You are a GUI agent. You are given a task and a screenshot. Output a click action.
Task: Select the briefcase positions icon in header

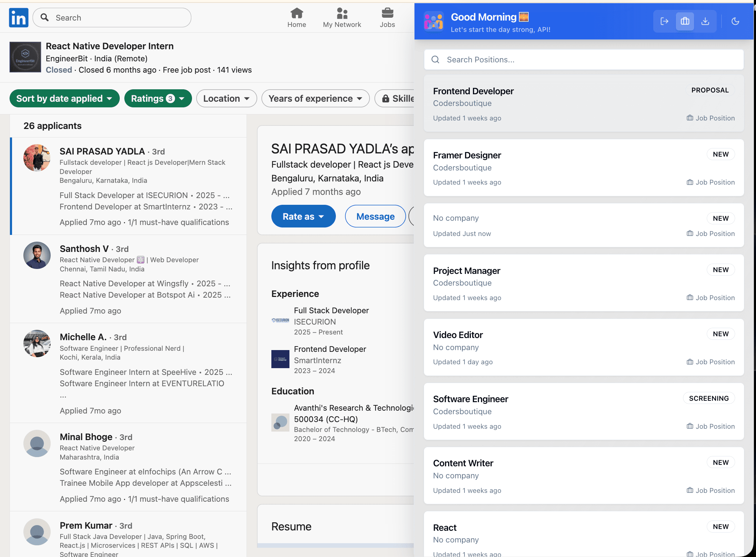click(685, 21)
